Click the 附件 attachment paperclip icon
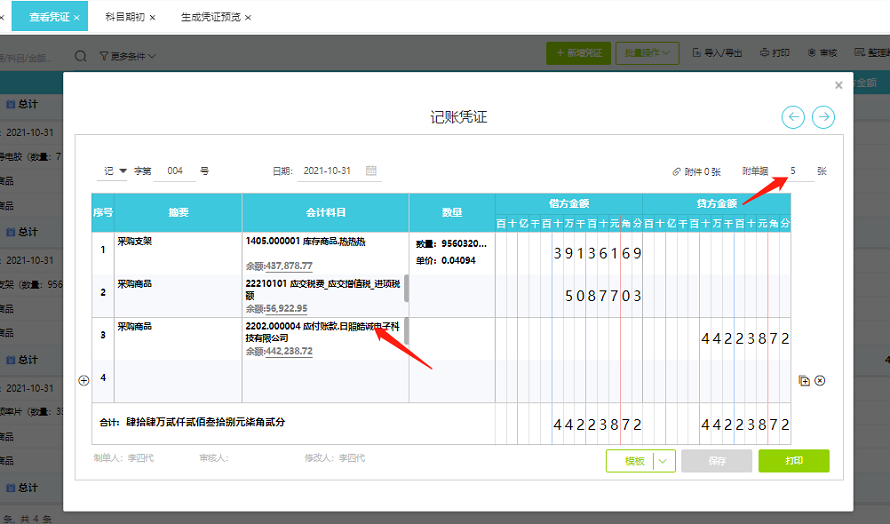890x524 pixels. pos(678,172)
